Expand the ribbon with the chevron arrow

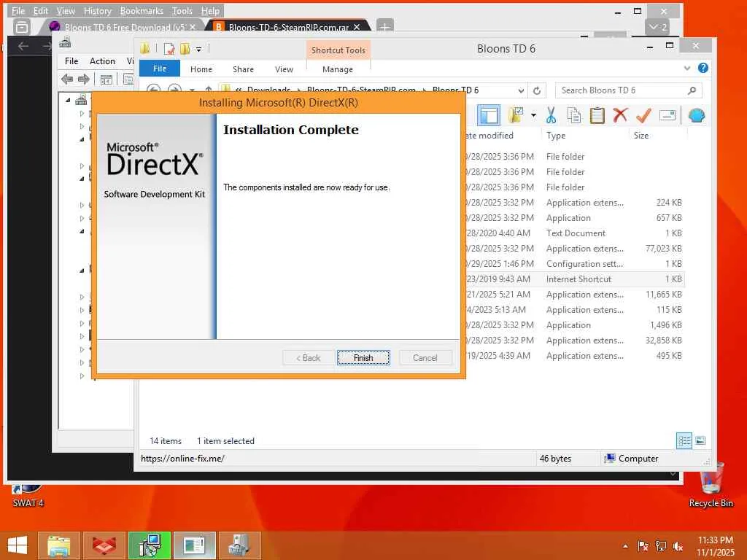click(687, 68)
